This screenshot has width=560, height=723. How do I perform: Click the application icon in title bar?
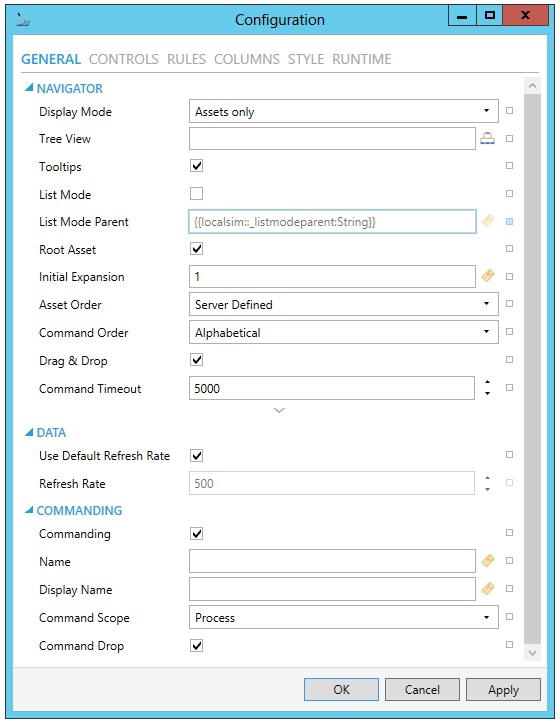pos(23,19)
